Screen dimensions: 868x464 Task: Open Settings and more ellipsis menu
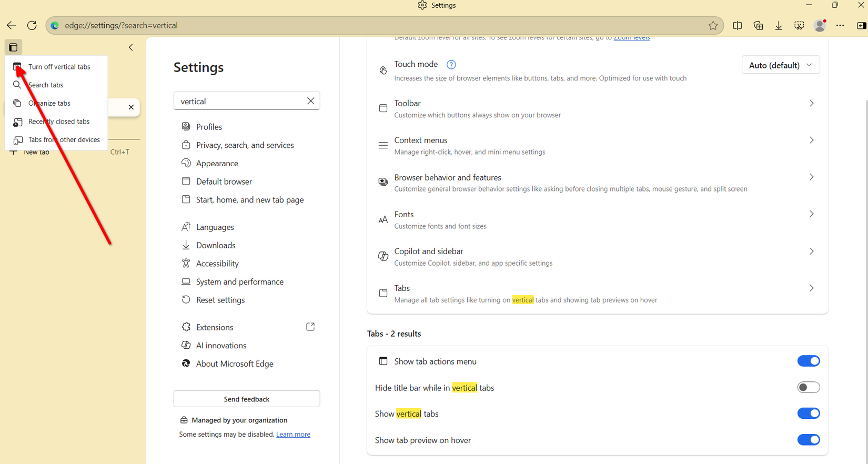pyautogui.click(x=840, y=25)
